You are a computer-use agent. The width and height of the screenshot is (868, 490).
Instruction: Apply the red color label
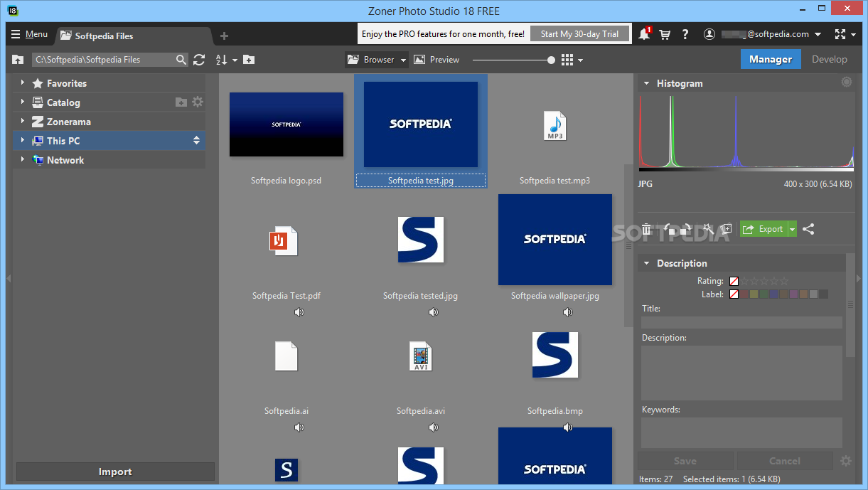pos(745,294)
